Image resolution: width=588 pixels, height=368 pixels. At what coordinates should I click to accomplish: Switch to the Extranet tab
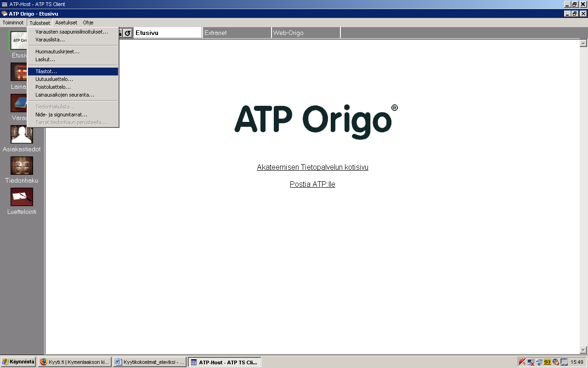[237, 33]
